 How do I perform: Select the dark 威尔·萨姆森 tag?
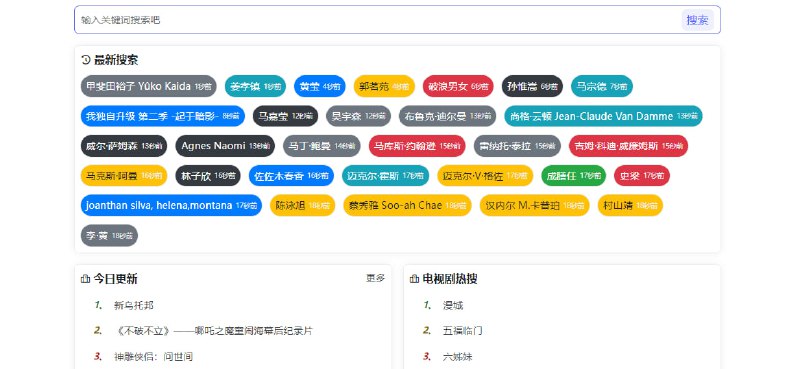[123, 146]
